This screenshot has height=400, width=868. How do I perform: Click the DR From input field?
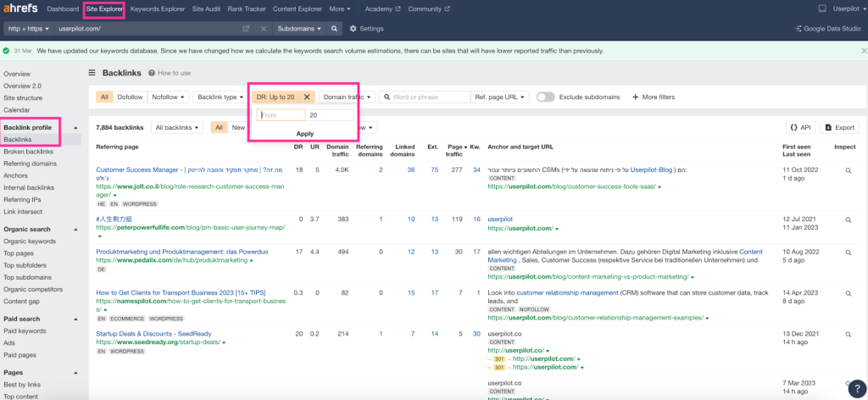click(x=281, y=115)
